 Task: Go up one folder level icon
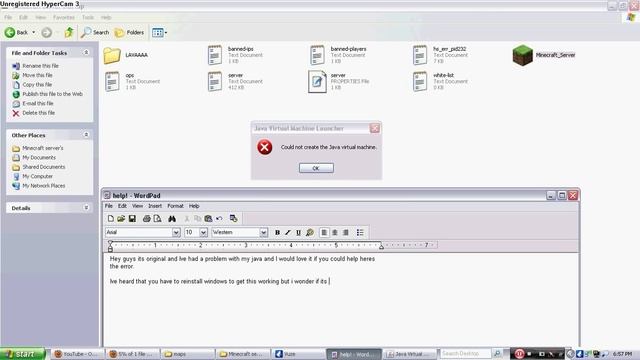69,32
